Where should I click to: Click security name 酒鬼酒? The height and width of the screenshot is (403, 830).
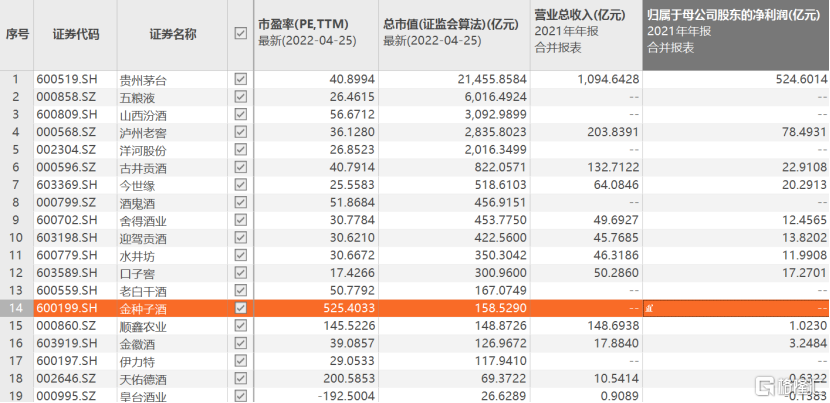(138, 203)
